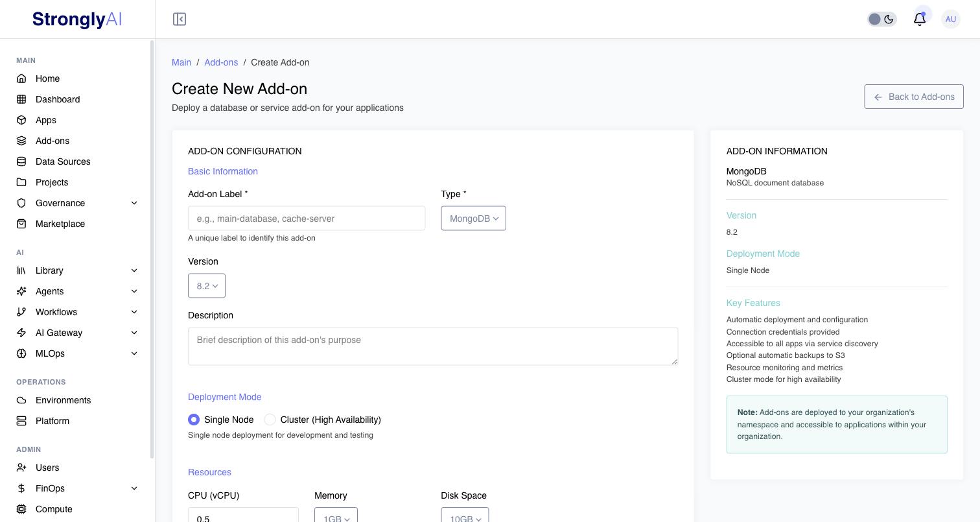Click the Users person-plus icon
The height and width of the screenshot is (522, 980).
21,468
